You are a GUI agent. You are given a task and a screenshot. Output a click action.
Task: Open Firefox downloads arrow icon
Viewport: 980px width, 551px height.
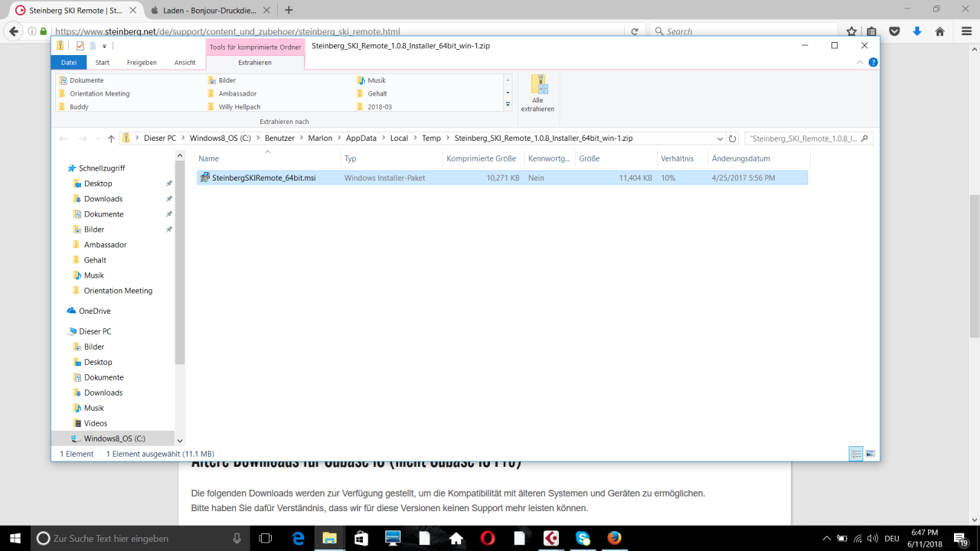(x=917, y=31)
